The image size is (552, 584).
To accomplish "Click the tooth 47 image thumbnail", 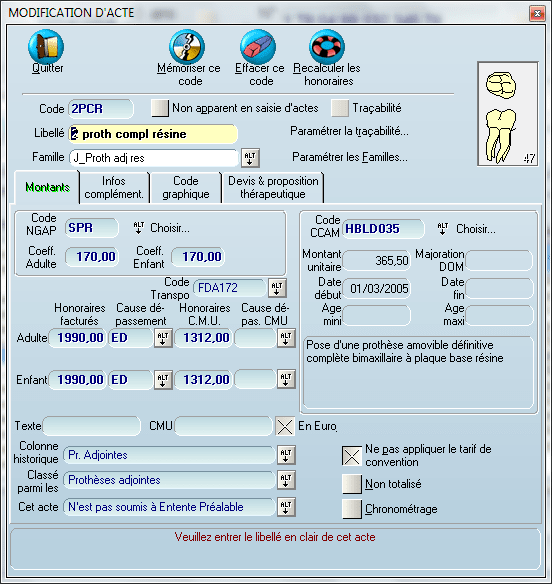I will (x=508, y=114).
